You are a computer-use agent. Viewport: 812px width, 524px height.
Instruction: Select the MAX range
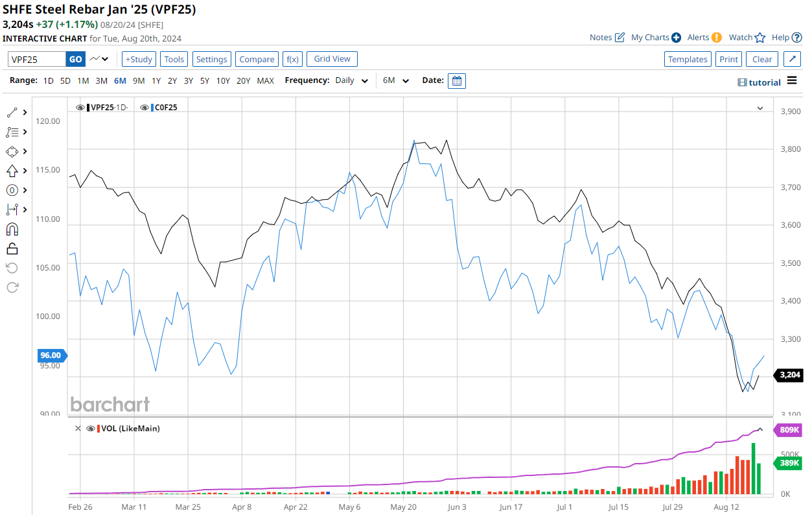pyautogui.click(x=265, y=81)
